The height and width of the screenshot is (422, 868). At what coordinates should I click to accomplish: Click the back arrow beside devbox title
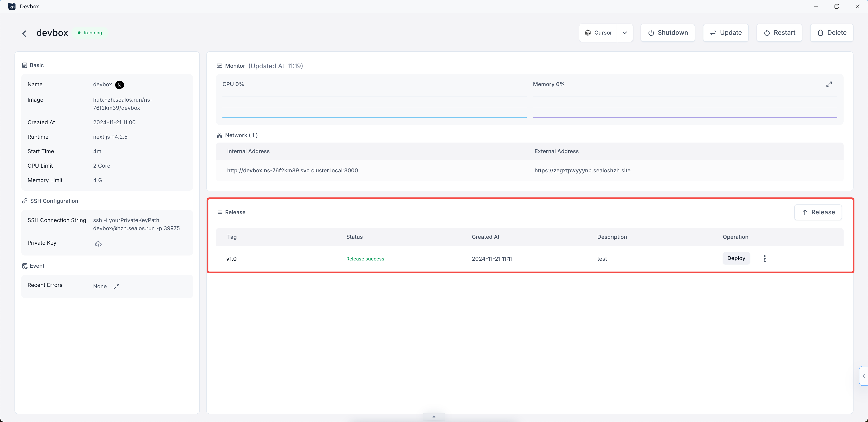coord(24,33)
